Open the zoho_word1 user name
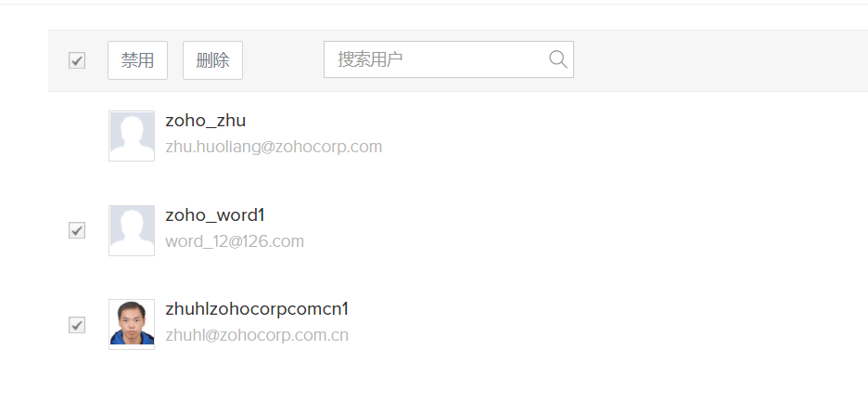868x402 pixels. pyautogui.click(x=215, y=215)
